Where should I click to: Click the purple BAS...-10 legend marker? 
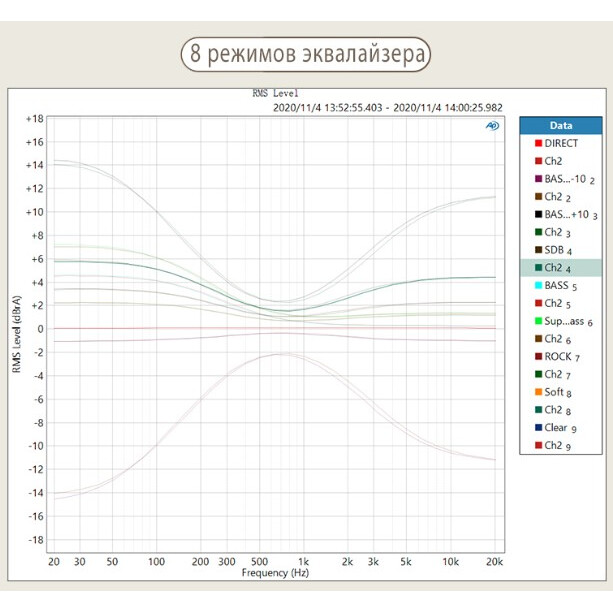pos(538,179)
